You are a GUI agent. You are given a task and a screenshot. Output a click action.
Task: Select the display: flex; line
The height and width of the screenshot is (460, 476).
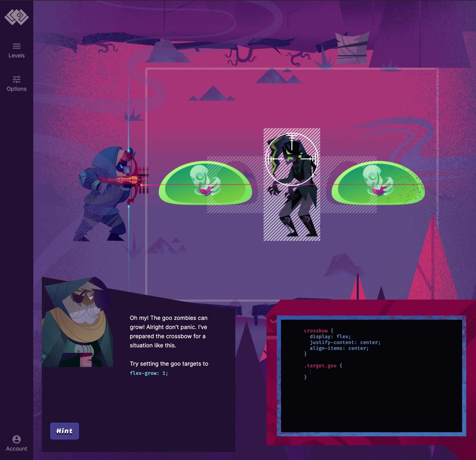tap(330, 336)
